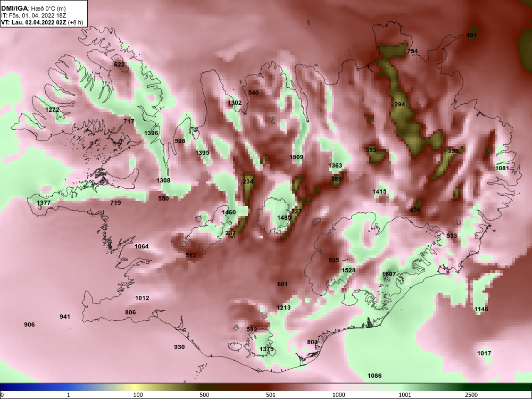Select the number 353

[371, 150]
